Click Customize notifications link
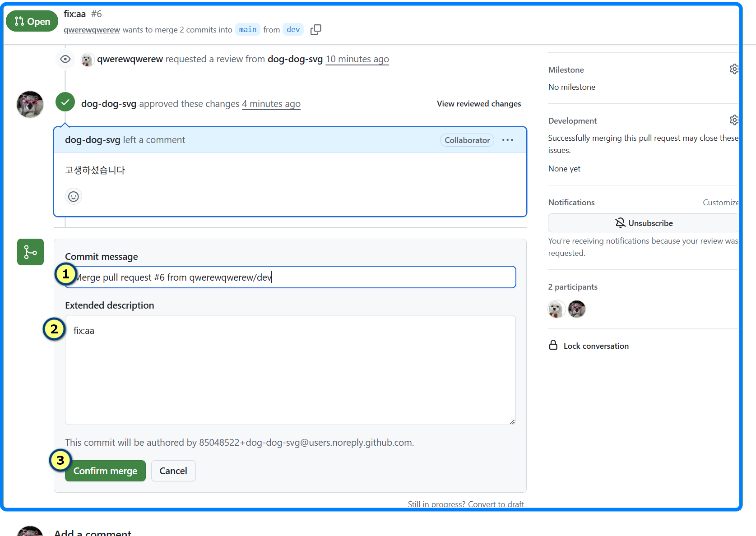756x536 pixels. (720, 203)
